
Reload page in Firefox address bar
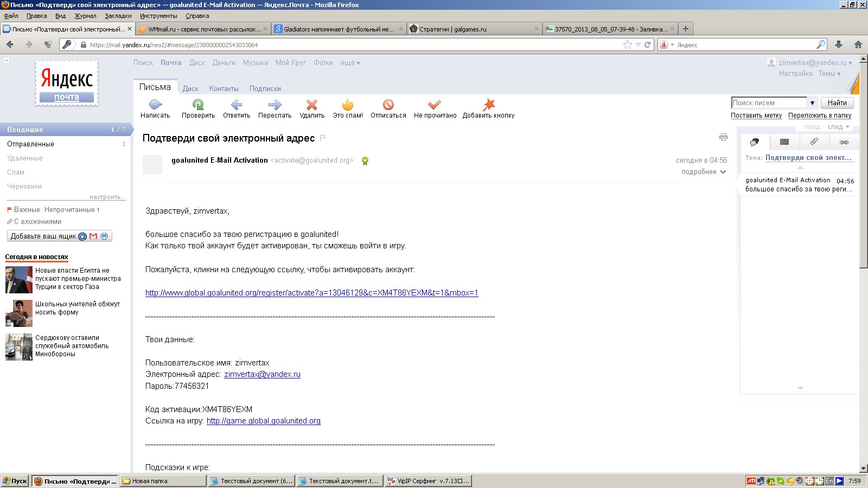pyautogui.click(x=647, y=45)
